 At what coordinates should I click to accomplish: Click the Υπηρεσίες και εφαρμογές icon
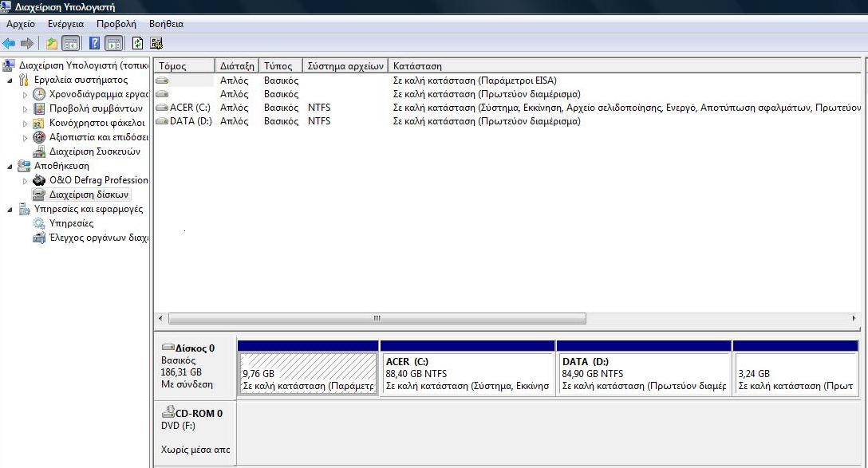coord(24,209)
